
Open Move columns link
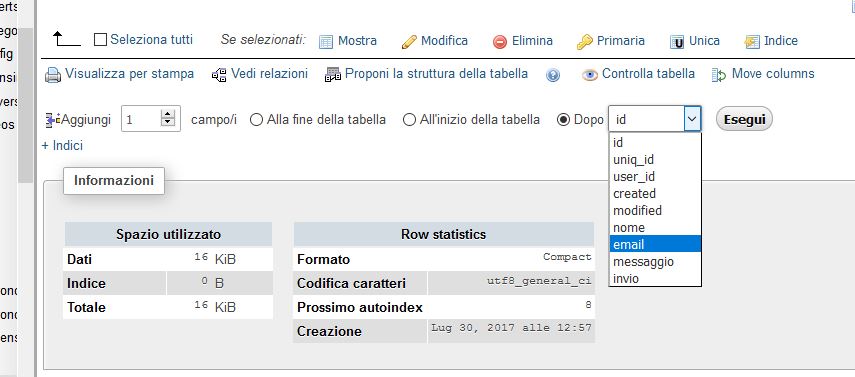click(773, 74)
